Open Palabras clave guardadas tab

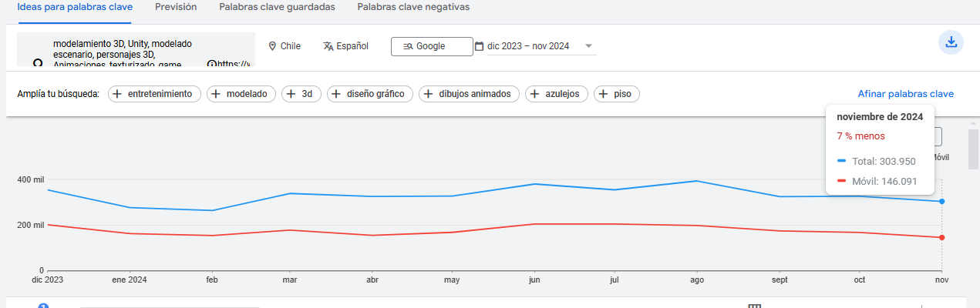[277, 7]
